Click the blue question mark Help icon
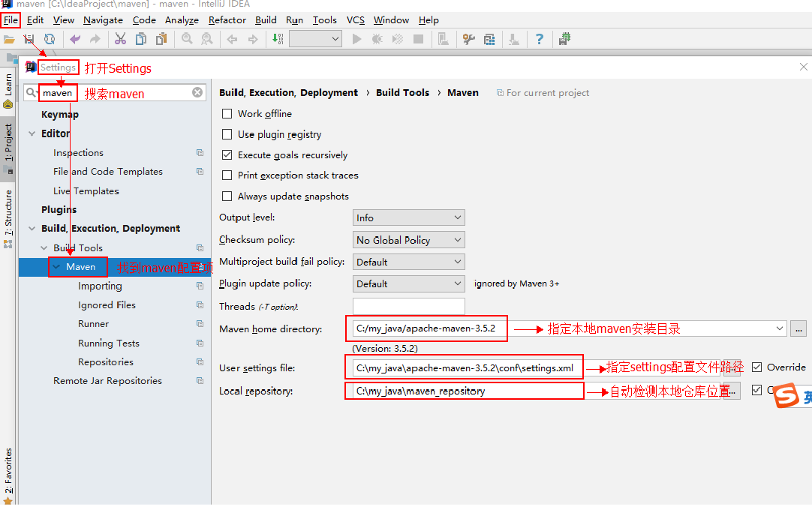 [x=539, y=39]
